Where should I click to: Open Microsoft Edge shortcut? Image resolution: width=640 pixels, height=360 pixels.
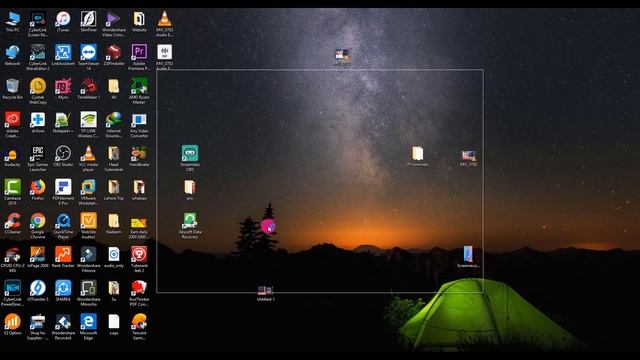click(88, 327)
